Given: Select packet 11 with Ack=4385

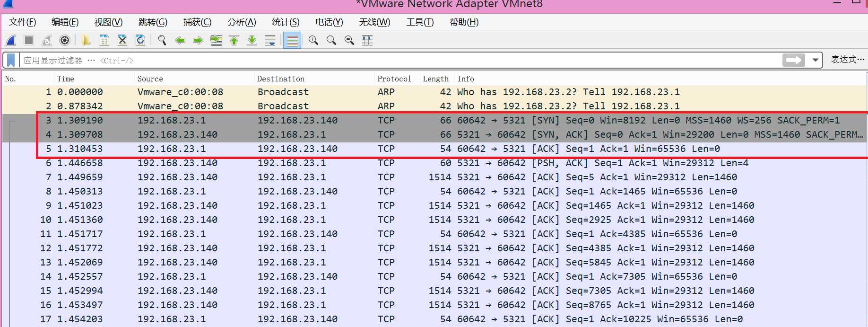Looking at the screenshot, I should tap(434, 234).
